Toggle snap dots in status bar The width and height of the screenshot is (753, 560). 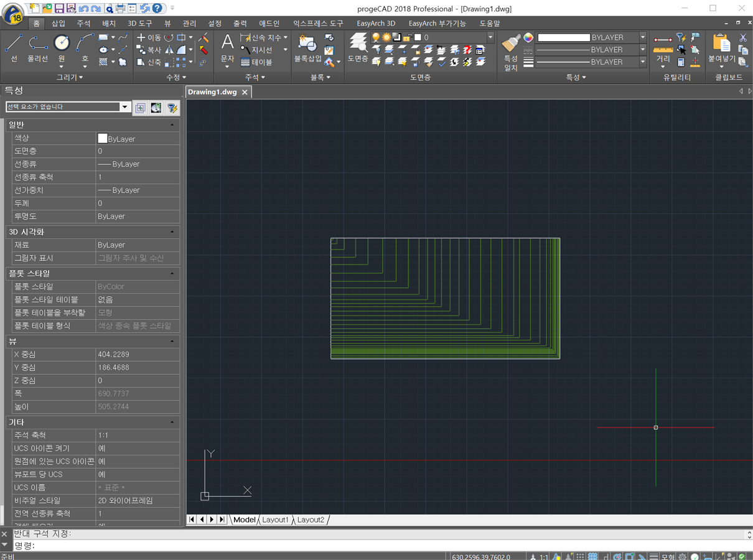(580, 556)
